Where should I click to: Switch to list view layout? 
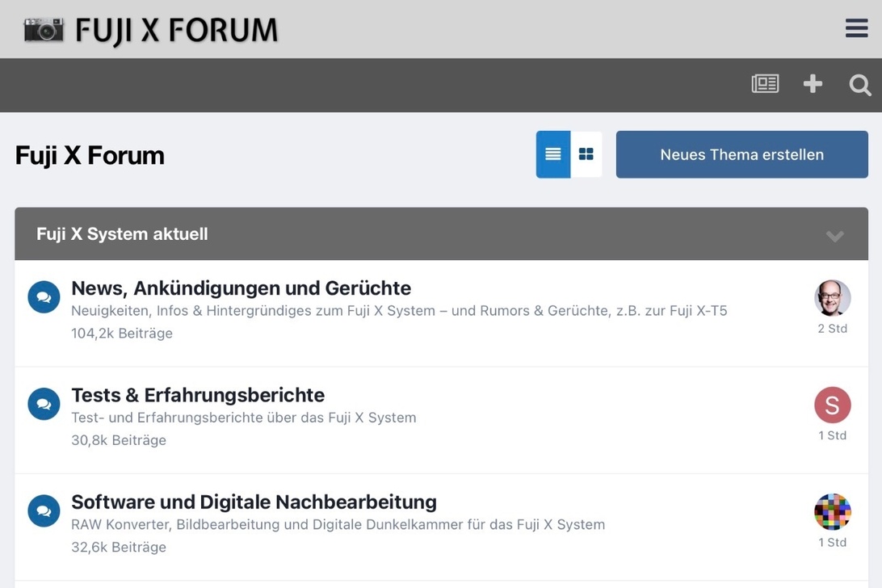click(x=553, y=154)
